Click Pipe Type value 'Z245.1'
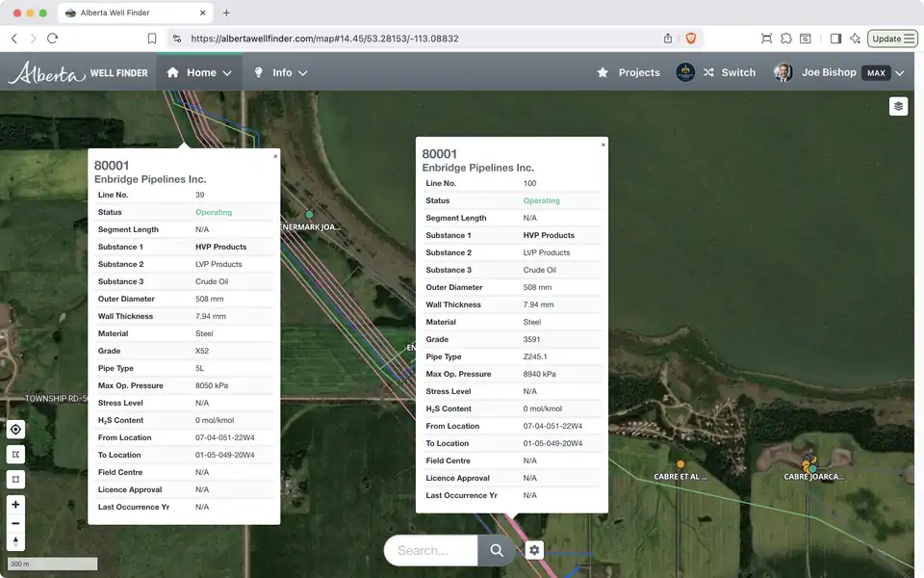The height and width of the screenshot is (578, 924). pyautogui.click(x=535, y=356)
